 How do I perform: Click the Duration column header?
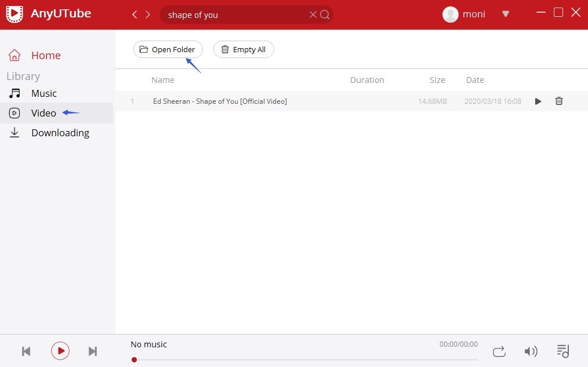[367, 80]
